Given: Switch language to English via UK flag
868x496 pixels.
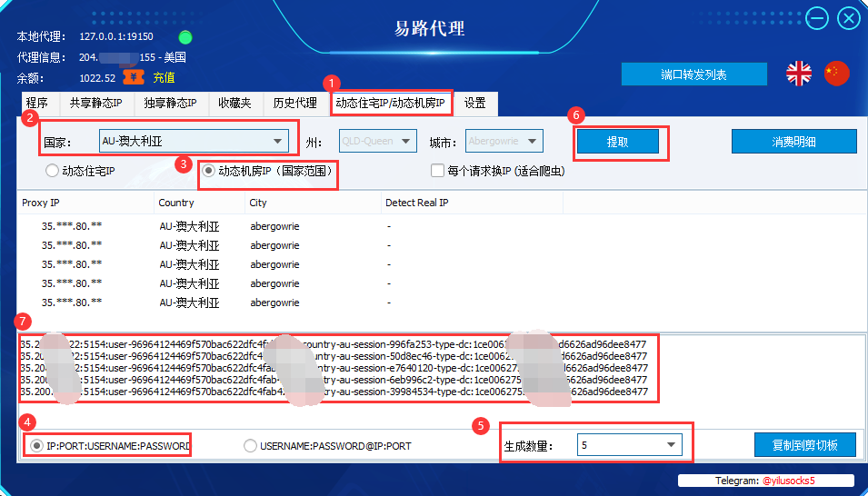Looking at the screenshot, I should point(799,74).
